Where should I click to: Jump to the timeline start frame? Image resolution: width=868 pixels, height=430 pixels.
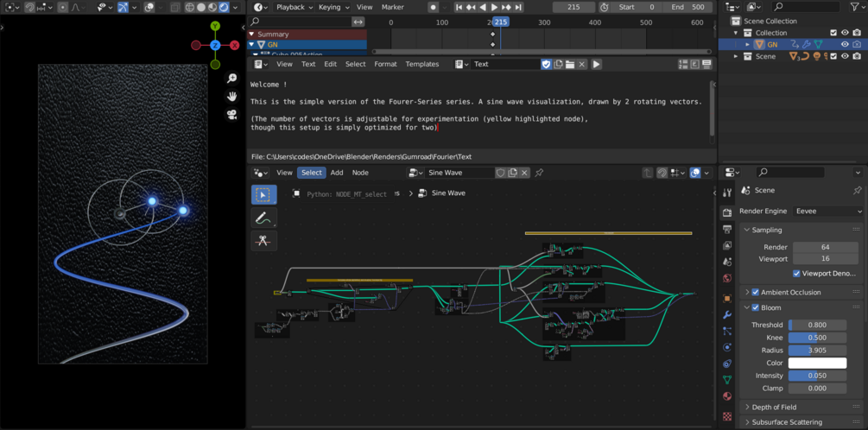tap(459, 7)
